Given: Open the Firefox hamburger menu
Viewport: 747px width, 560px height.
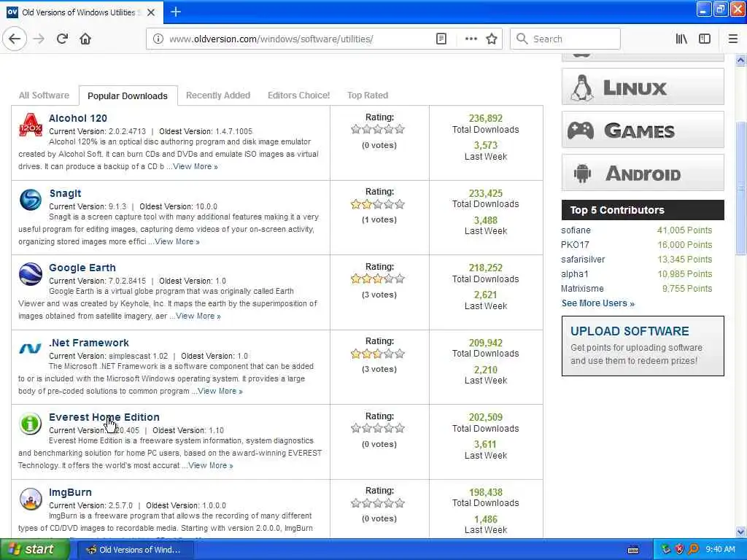Looking at the screenshot, I should coord(733,39).
